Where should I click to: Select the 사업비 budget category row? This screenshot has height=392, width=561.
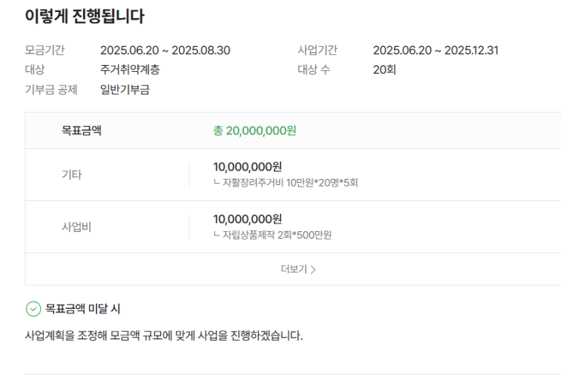293,227
